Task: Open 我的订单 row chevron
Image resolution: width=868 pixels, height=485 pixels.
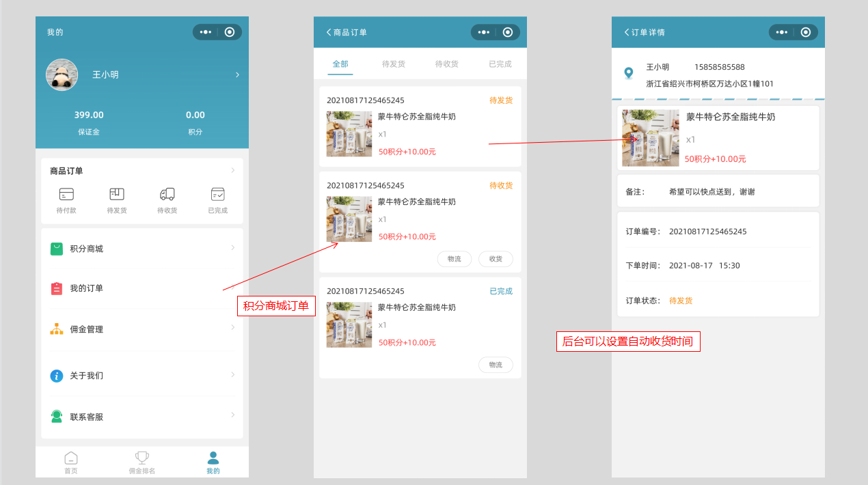Action: 233,288
